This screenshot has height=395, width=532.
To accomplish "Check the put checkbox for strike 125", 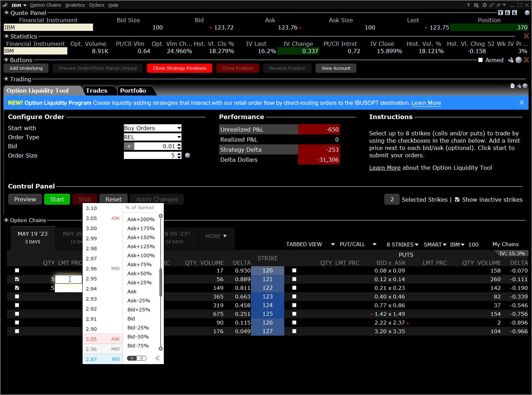I will pyautogui.click(x=294, y=314).
